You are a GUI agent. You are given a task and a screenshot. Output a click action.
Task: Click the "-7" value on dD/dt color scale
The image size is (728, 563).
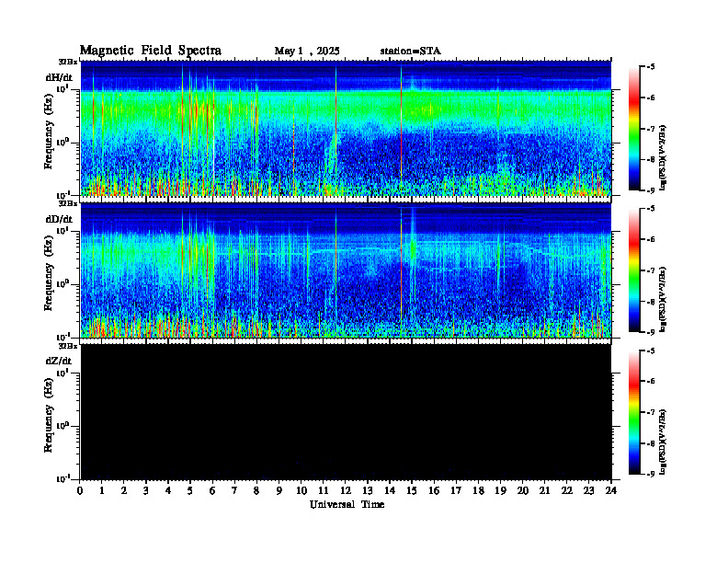click(651, 270)
